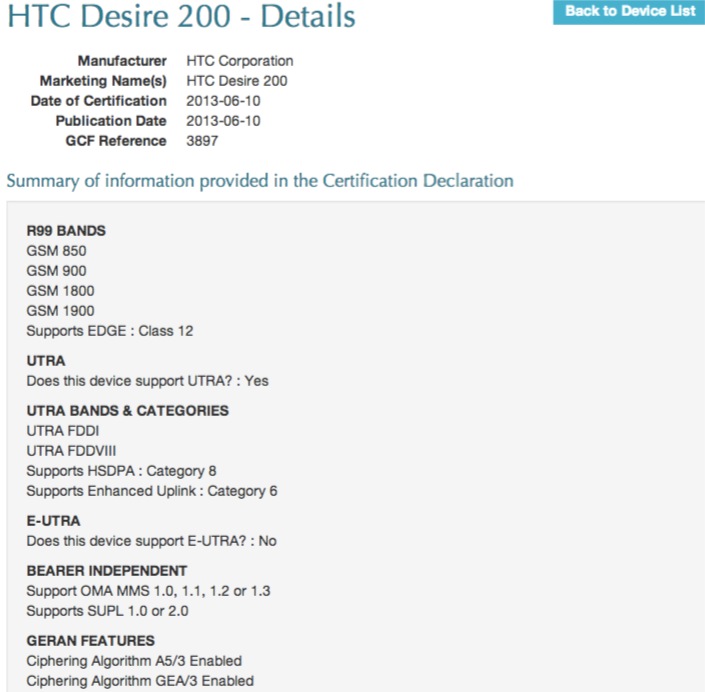Click the HTC Desire 200 - Details heading
This screenshot has width=705, height=692.
click(x=182, y=16)
